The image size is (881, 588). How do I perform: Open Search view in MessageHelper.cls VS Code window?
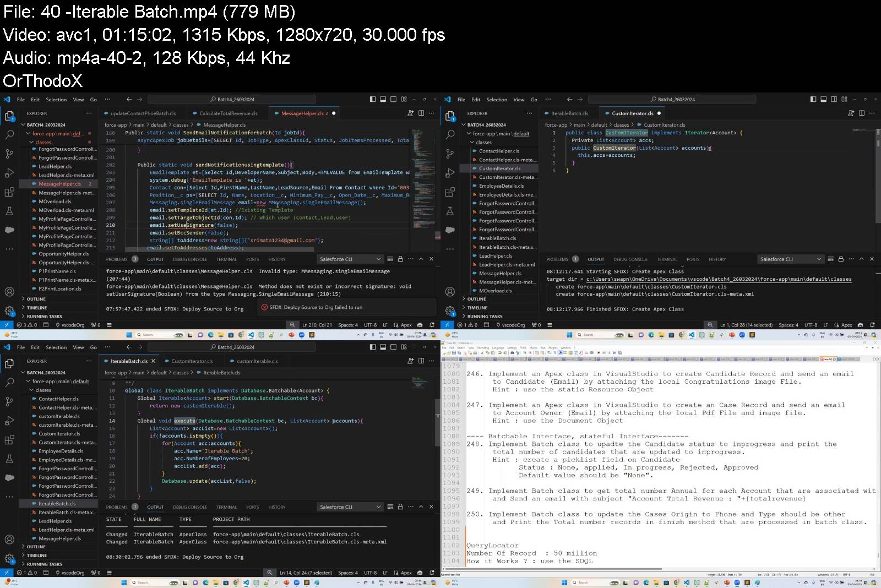coord(9,134)
